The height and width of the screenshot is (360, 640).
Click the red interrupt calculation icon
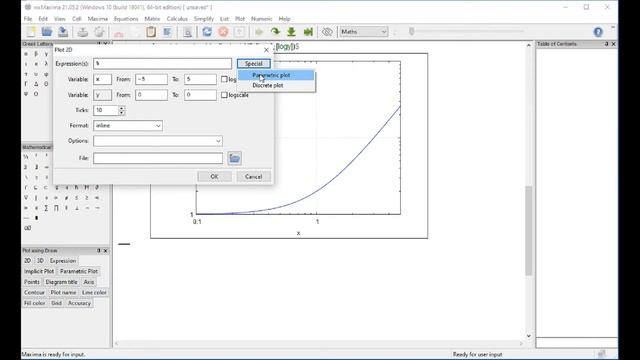[x=223, y=32]
